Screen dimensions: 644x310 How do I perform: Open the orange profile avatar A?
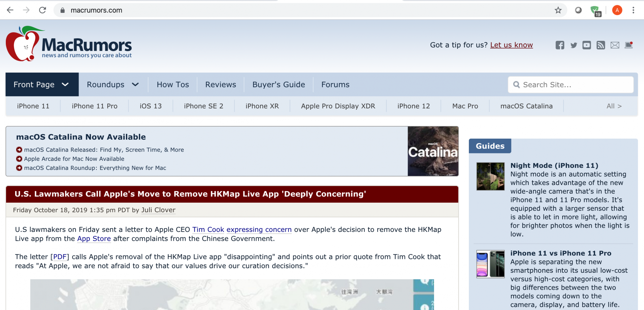(x=617, y=10)
